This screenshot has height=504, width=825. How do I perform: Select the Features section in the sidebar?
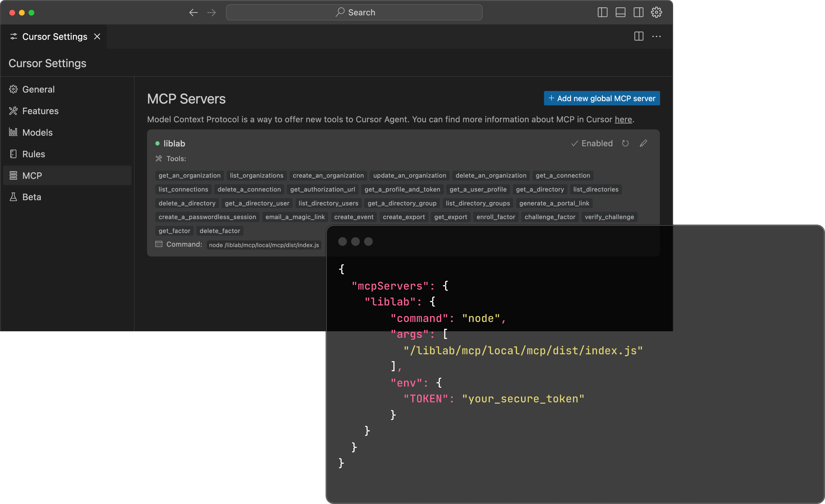(40, 111)
